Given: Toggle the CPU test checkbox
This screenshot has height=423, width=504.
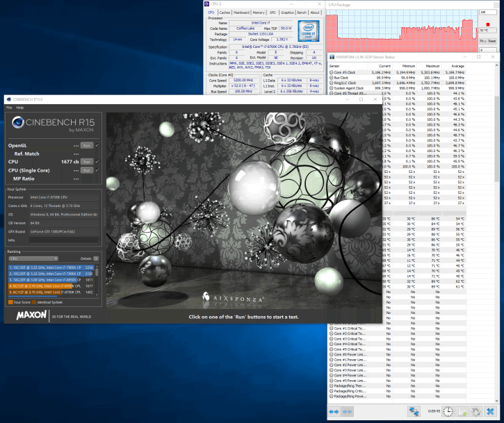Looking at the screenshot, I should coord(97,162).
